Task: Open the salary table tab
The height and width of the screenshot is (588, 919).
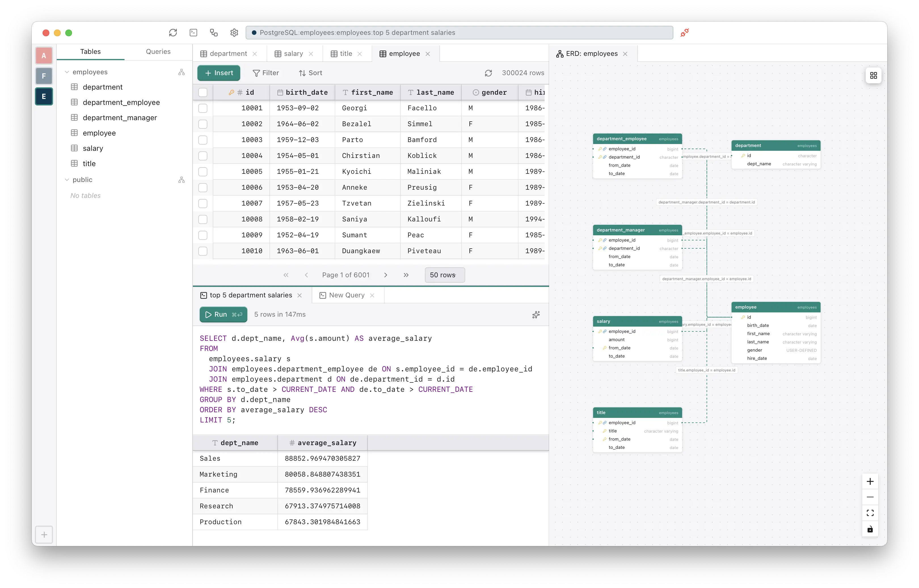Action: click(x=293, y=54)
